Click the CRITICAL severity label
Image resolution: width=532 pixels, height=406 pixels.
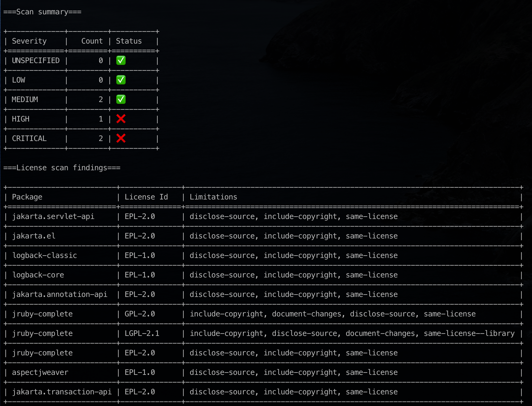click(29, 139)
